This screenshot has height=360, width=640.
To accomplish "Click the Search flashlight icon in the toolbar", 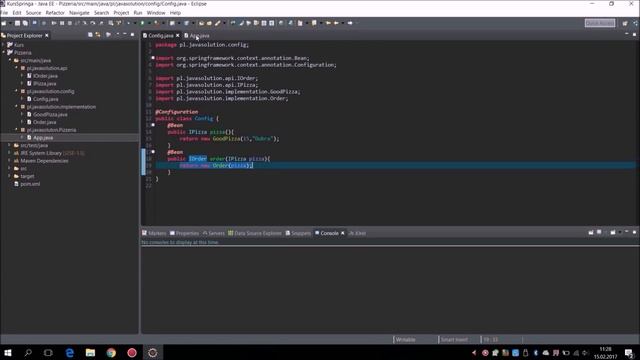I will point(218,23).
